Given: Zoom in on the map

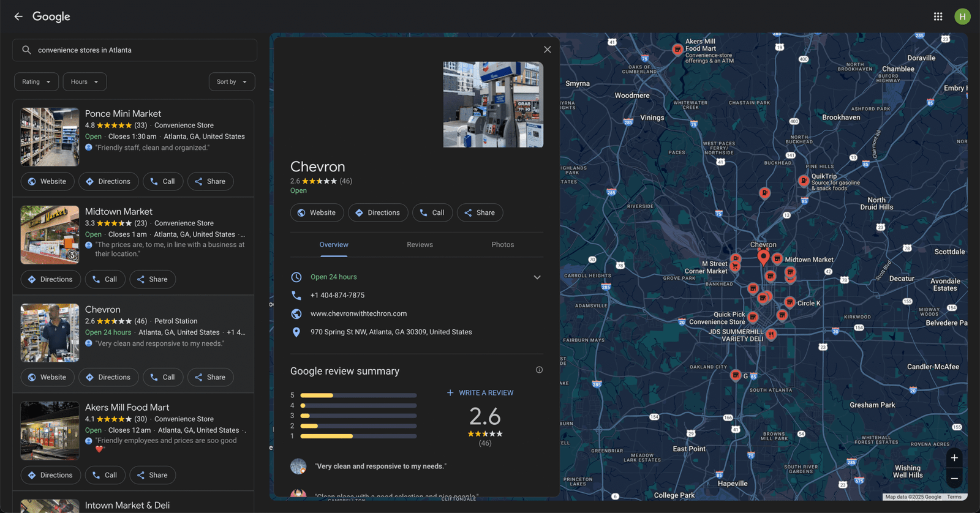Looking at the screenshot, I should 954,458.
